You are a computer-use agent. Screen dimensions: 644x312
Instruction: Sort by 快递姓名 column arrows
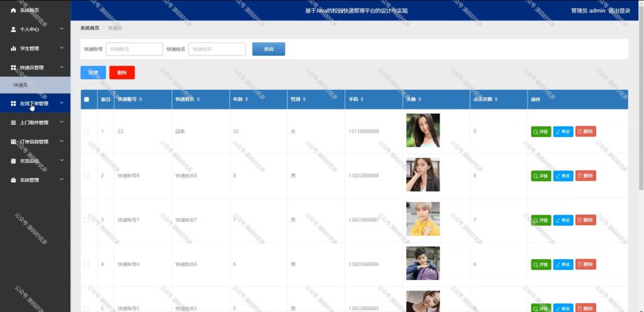click(x=198, y=99)
